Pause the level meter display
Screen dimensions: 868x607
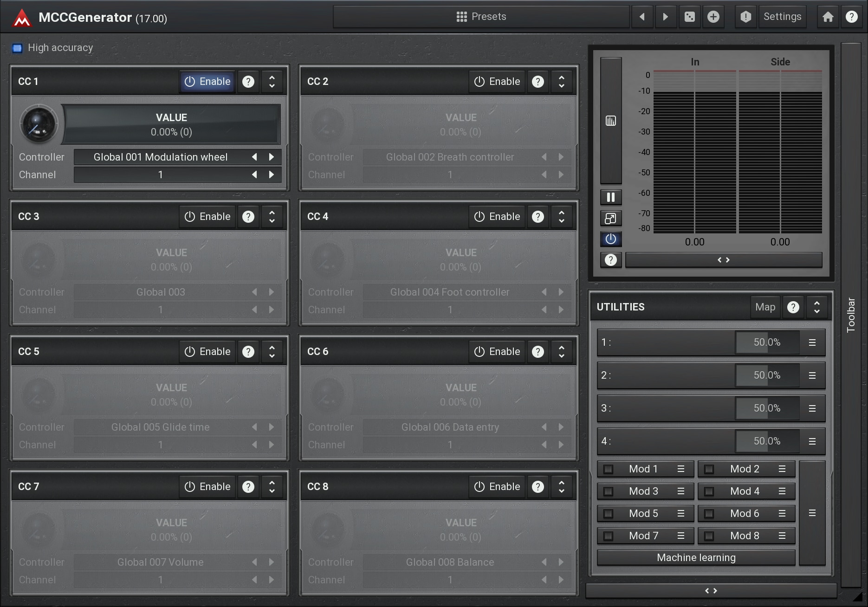(611, 197)
